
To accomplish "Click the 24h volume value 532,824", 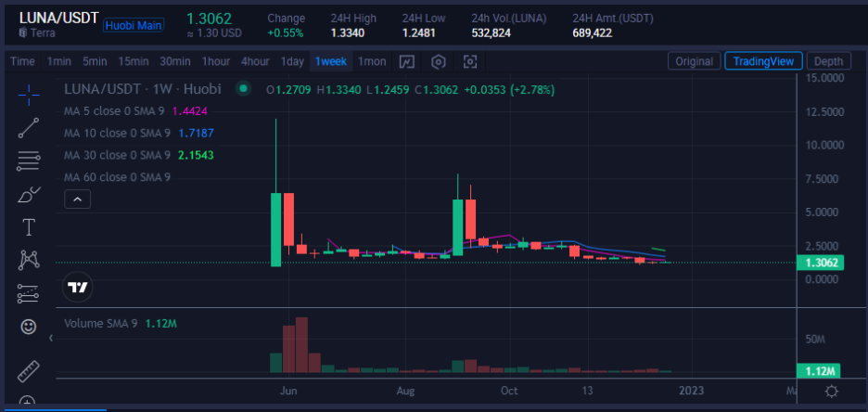I will (x=491, y=33).
